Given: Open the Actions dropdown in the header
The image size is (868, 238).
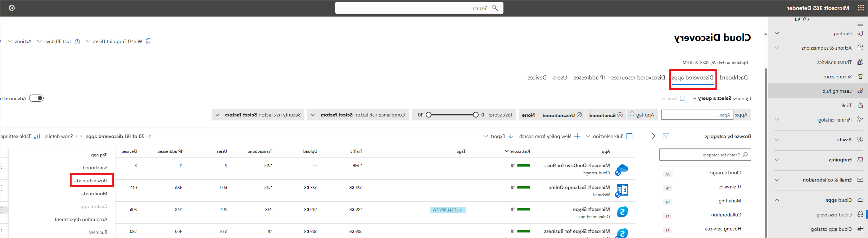Looking at the screenshot, I should coord(20,41).
